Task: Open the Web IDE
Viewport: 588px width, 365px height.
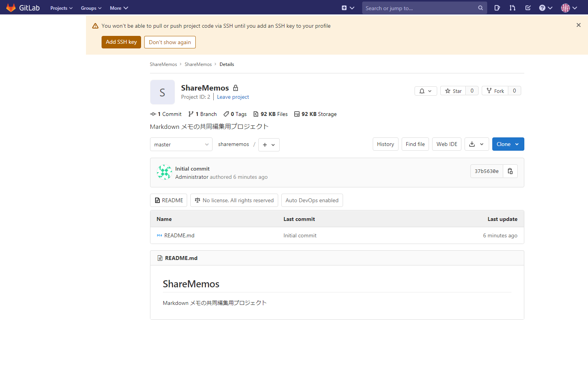Action: click(x=447, y=144)
